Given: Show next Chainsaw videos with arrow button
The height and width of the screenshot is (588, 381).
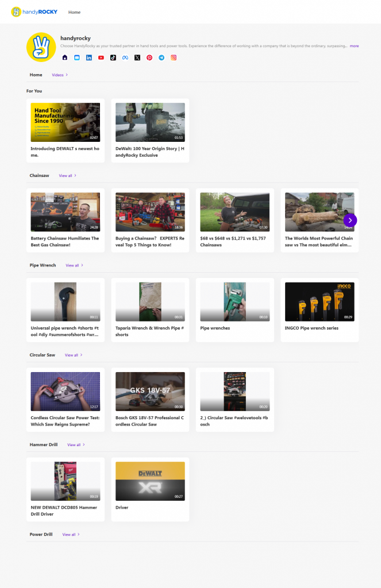Looking at the screenshot, I should 350,220.
